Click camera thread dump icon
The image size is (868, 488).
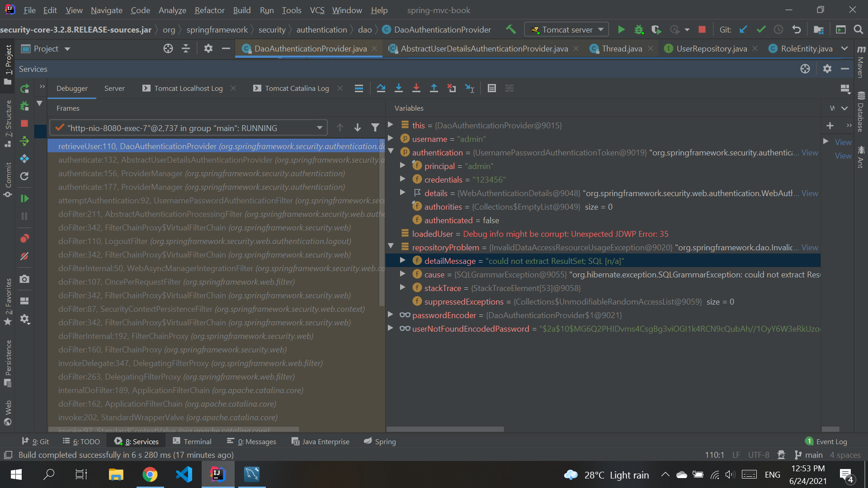pos(24,279)
